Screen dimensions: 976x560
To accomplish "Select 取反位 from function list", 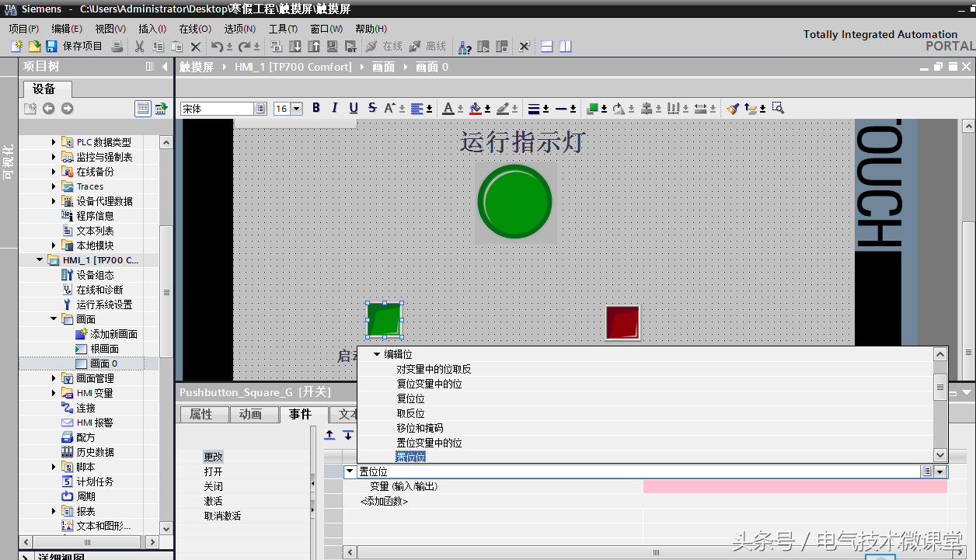I will tap(410, 413).
